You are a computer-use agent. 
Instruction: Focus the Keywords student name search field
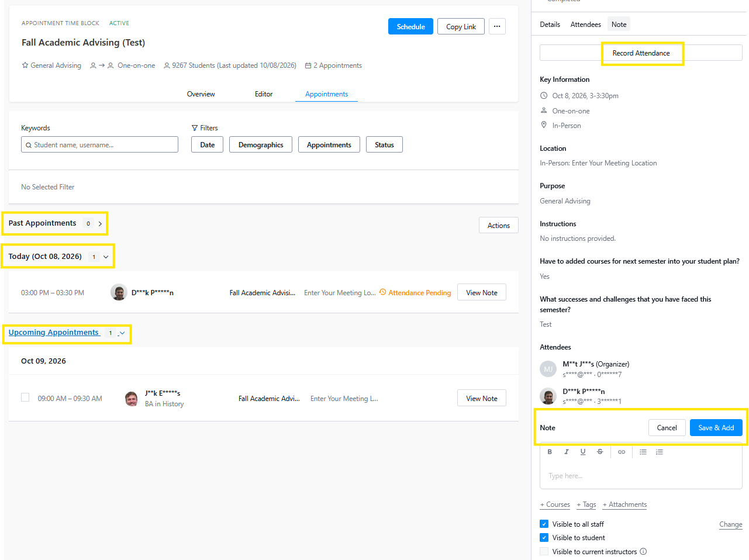[x=99, y=144]
